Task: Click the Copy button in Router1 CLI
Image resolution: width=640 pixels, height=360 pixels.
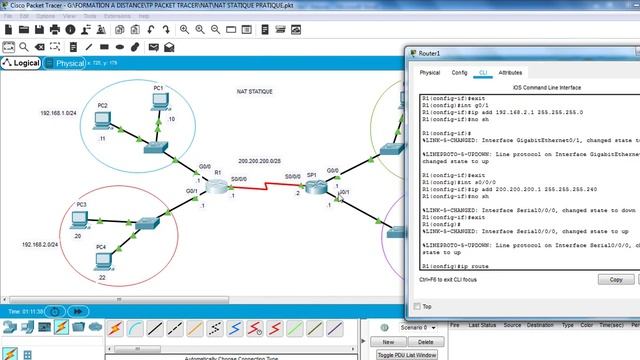Action: click(616, 280)
